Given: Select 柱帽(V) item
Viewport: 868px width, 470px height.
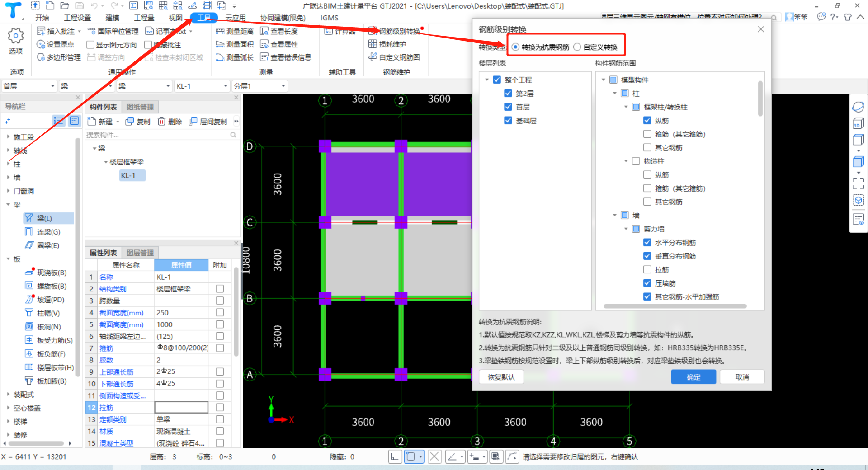Looking at the screenshot, I should pyautogui.click(x=42, y=313).
